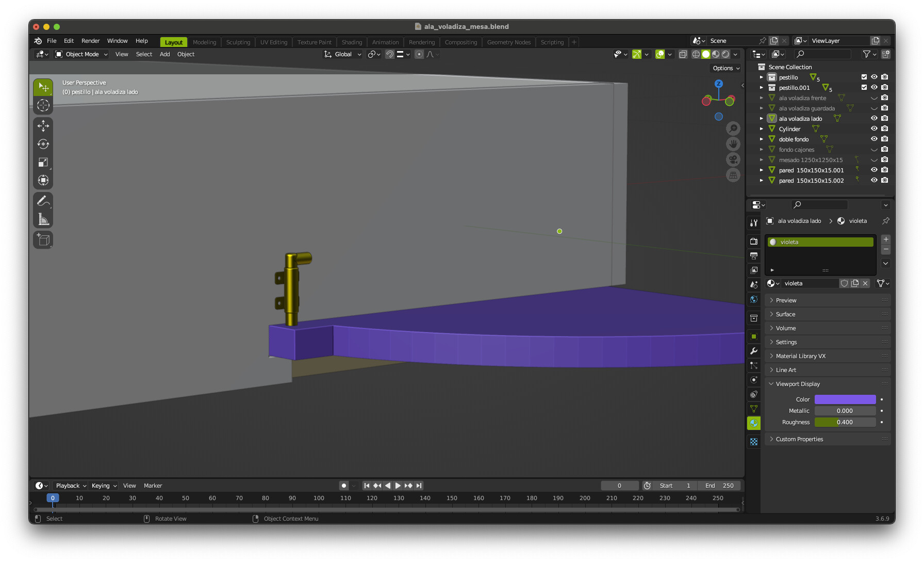Toggle visibility of doble fondo object
This screenshot has width=924, height=562.
click(874, 139)
